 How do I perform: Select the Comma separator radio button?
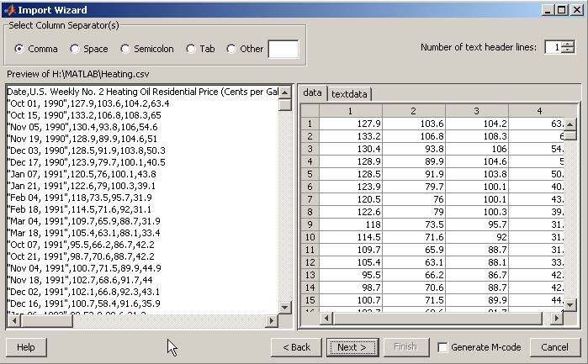(19, 49)
